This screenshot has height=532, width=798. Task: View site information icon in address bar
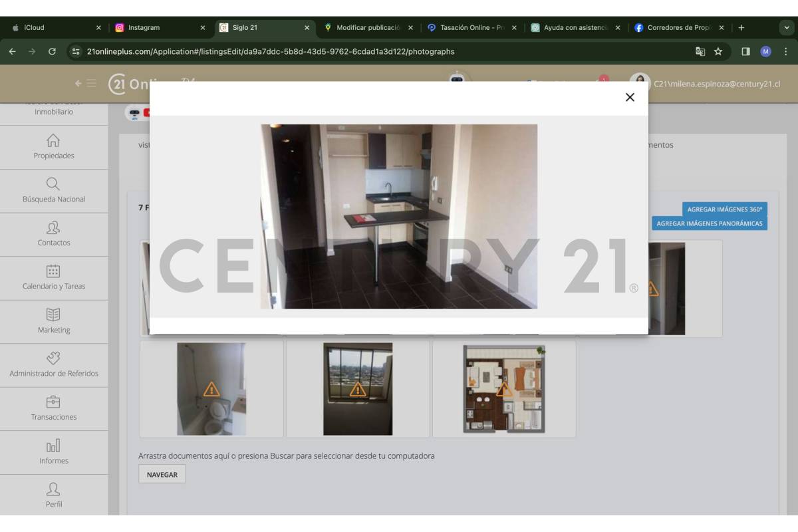(76, 51)
